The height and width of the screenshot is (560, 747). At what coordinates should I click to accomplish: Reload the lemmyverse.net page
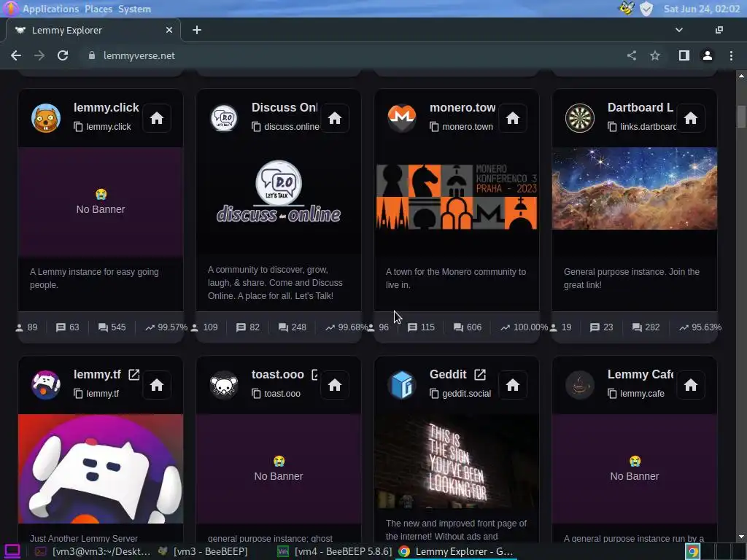point(63,55)
